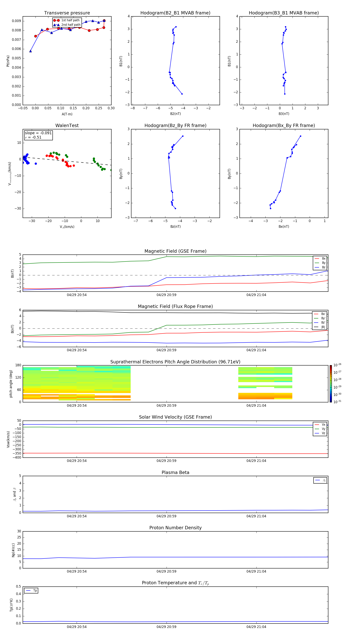Select the "Bz'" flux rope legend entry
Viewport: 351px width, 644px height.
320,323
